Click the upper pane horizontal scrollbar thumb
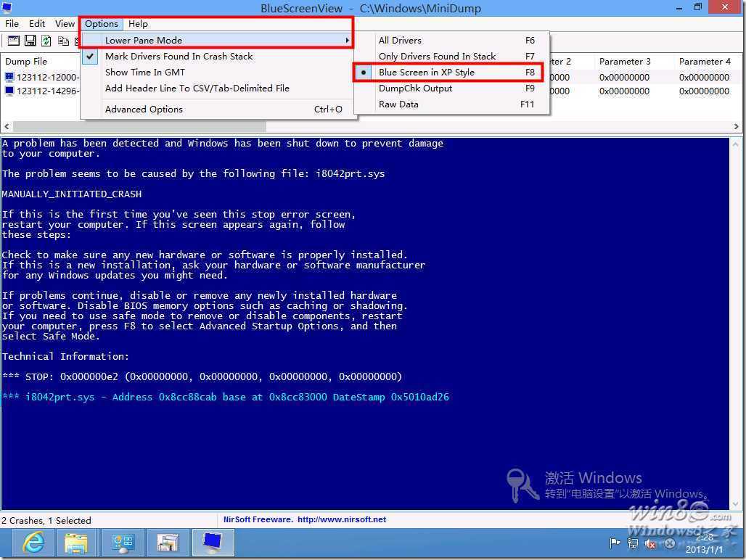746x560 pixels. tap(139, 126)
